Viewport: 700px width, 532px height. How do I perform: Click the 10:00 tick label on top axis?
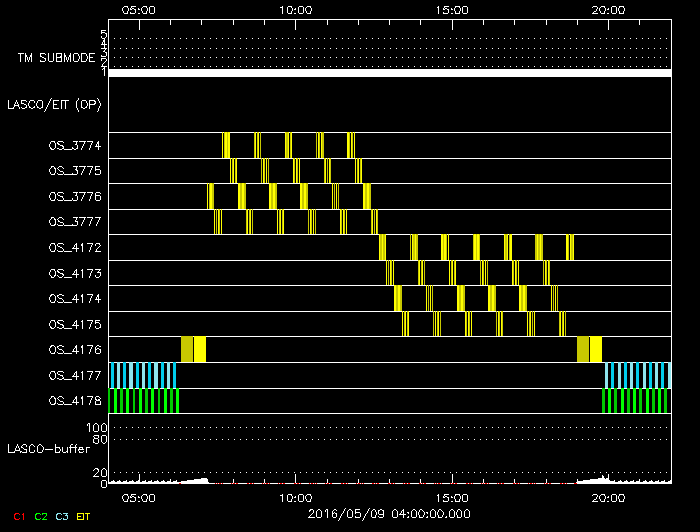pyautogui.click(x=295, y=10)
